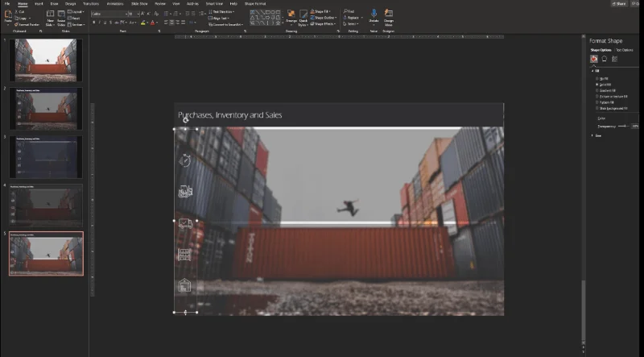Click the text highlight color icon
Screen dimensions: 644x357
click(x=143, y=23)
